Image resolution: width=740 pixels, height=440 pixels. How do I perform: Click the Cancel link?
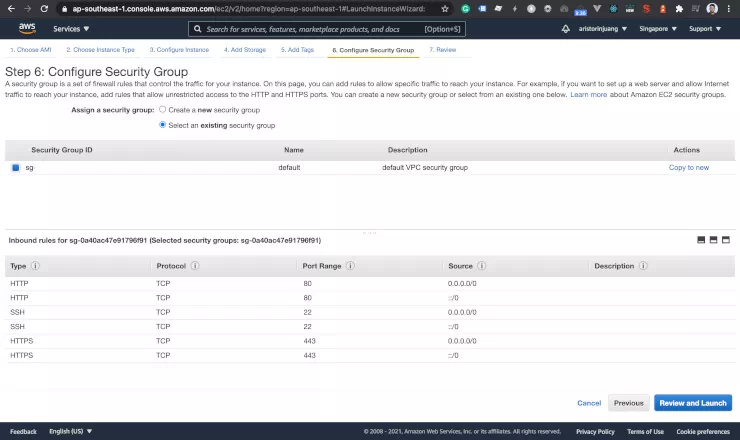point(589,403)
